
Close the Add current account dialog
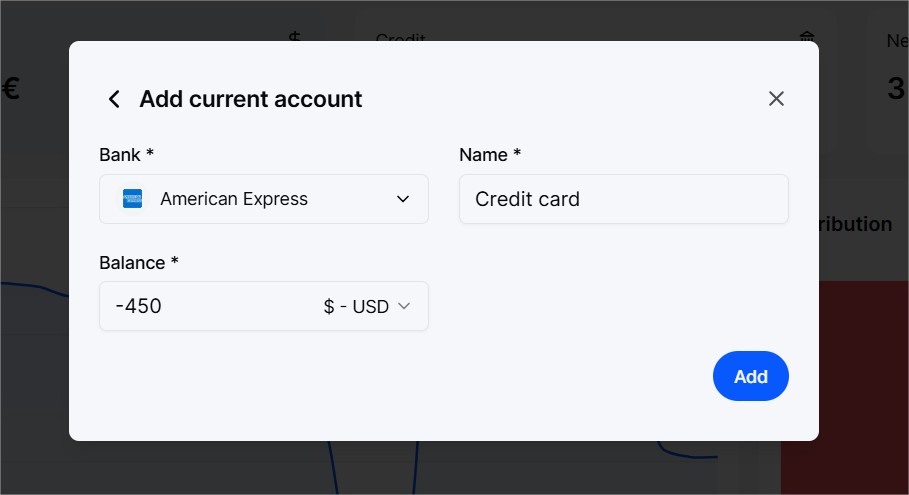(776, 99)
